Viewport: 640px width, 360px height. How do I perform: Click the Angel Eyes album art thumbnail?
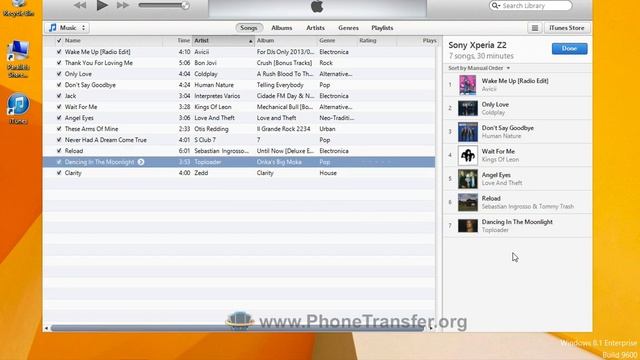click(x=467, y=179)
